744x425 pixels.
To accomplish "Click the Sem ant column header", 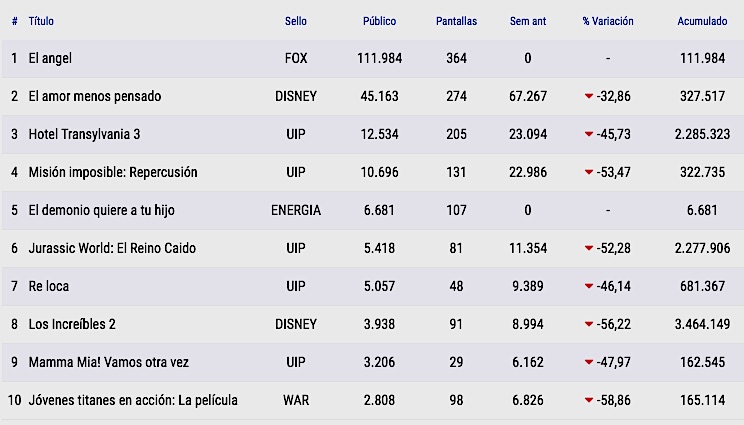I will [x=528, y=21].
